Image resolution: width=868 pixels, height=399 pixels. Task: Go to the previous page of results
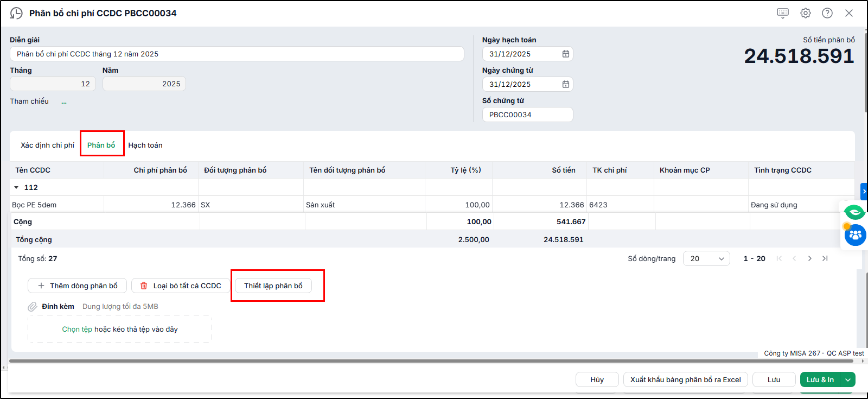click(x=794, y=258)
